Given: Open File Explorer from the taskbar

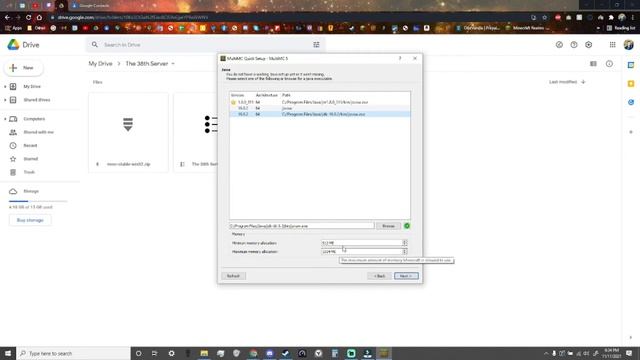Looking at the screenshot, I should [204, 353].
